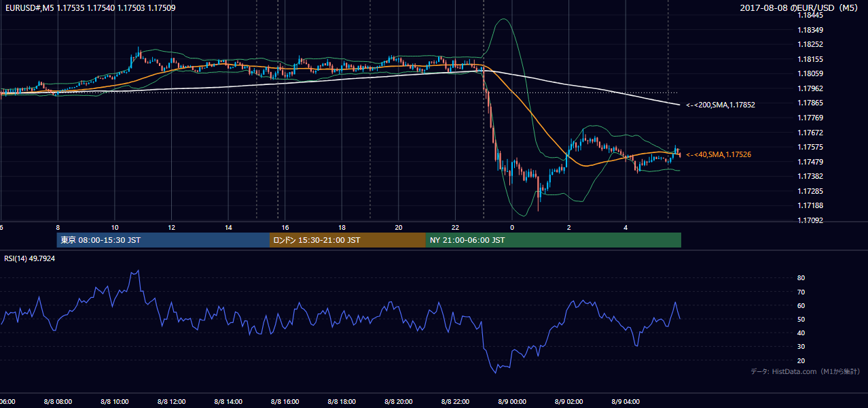868x408 pixels.
Task: Click price level 1.18155 on the price axis
Action: point(810,59)
